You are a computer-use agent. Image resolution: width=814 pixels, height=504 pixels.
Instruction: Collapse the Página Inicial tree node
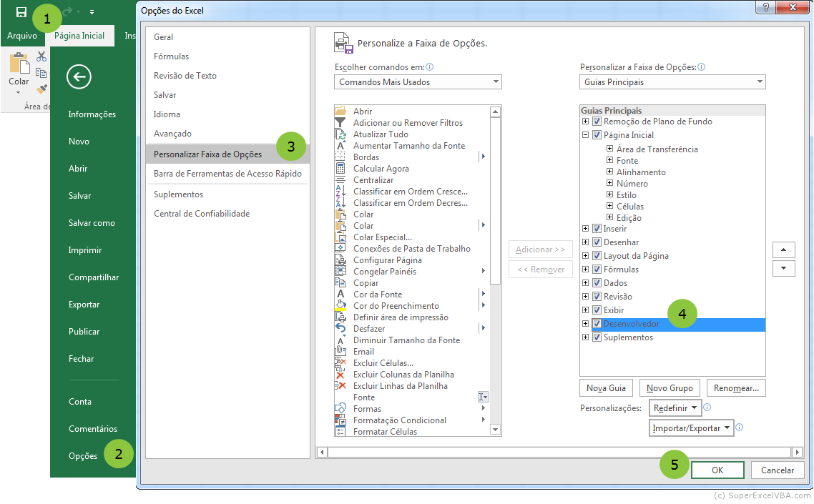pos(585,135)
